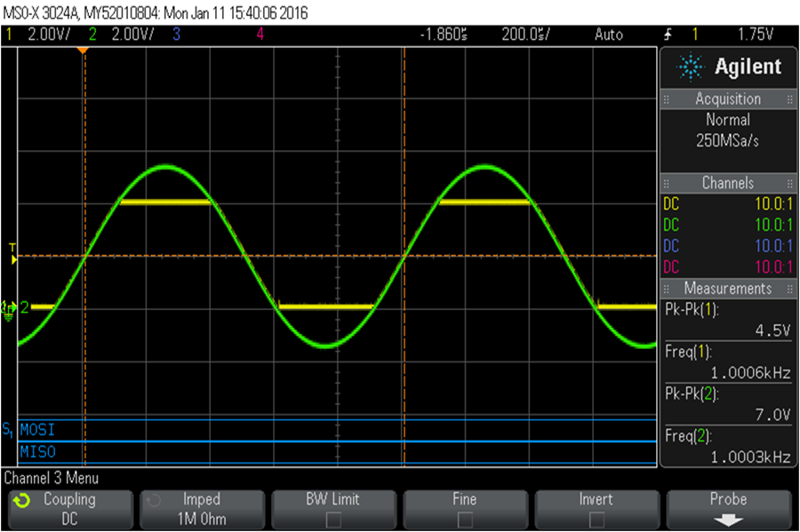Click the rising edge trigger slope icon
This screenshot has width=800, height=532.
coord(668,35)
